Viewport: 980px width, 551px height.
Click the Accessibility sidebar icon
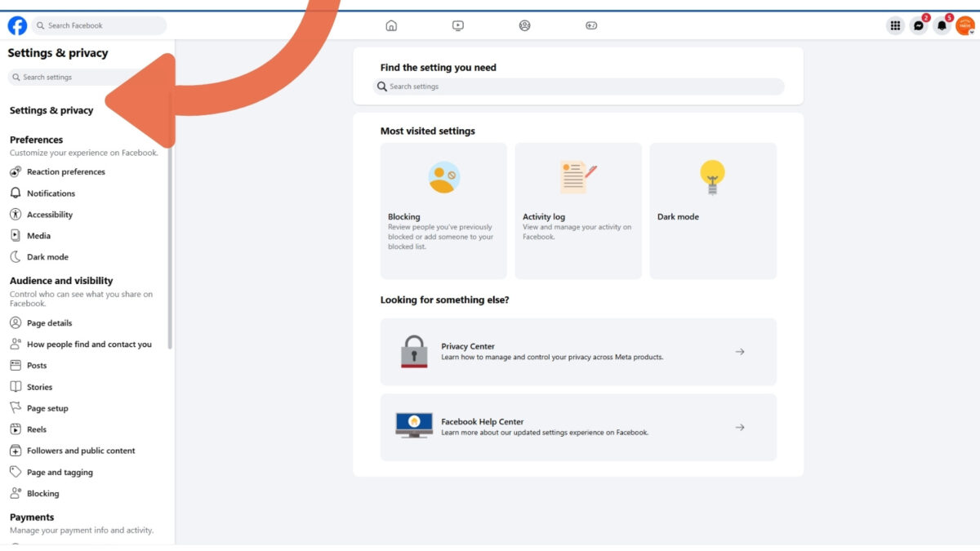pyautogui.click(x=16, y=215)
